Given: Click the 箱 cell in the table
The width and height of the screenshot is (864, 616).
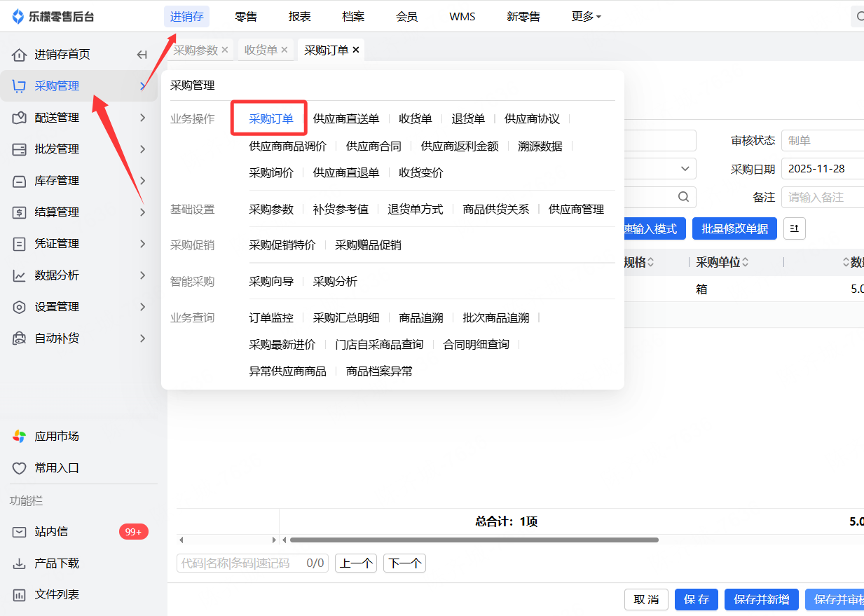Looking at the screenshot, I should pos(701,289).
